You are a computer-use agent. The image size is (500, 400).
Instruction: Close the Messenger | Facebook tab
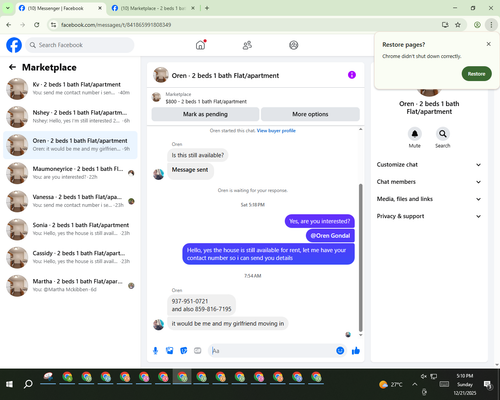coord(100,8)
